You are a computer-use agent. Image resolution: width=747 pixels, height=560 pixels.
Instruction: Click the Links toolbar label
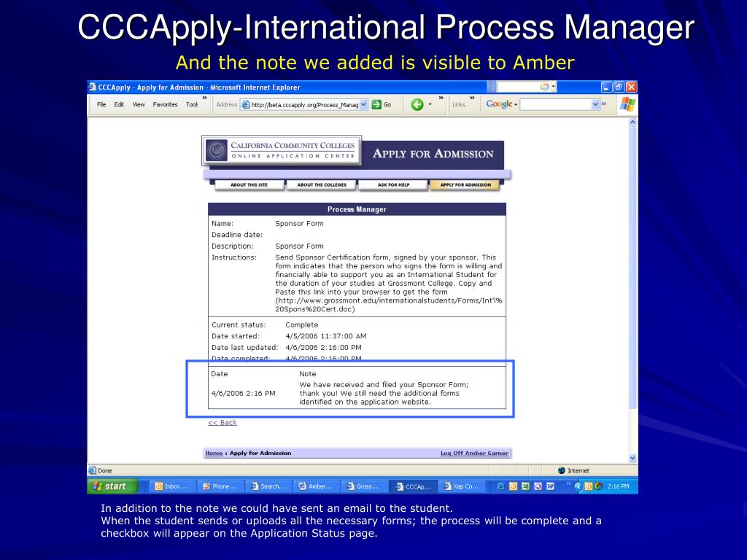coord(458,104)
